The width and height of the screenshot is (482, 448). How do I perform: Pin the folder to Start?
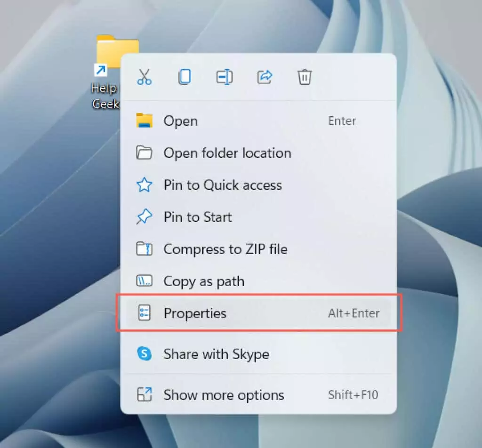pyautogui.click(x=198, y=217)
